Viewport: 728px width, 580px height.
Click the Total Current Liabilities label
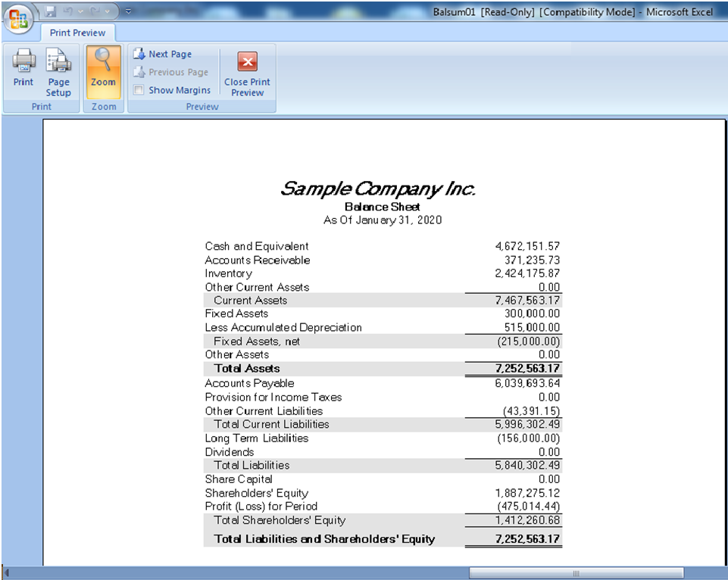(x=272, y=424)
